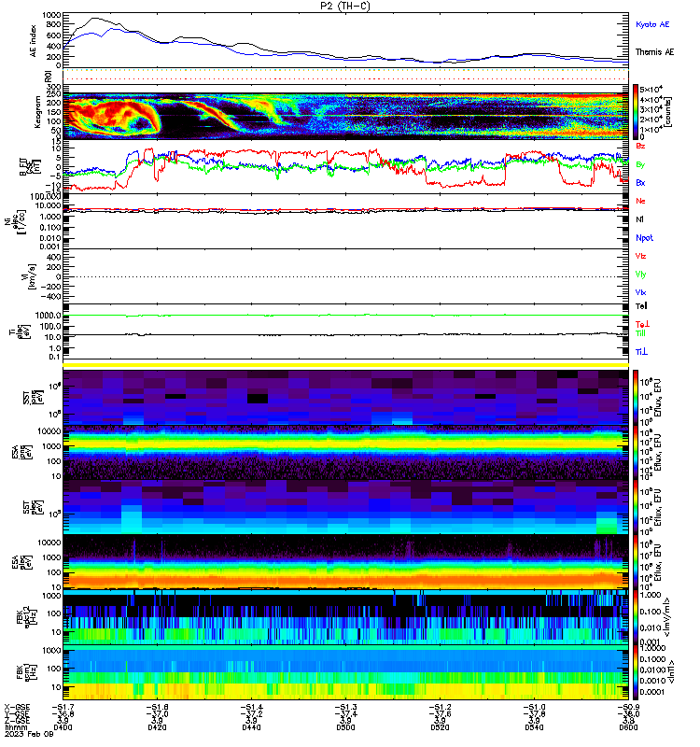Click the 0540 time tick label
Viewport: 700px width, 747px height.
click(534, 728)
